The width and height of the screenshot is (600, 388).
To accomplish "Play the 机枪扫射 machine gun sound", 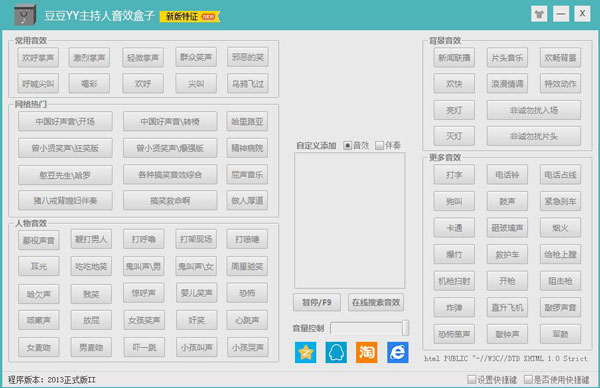I will [454, 281].
